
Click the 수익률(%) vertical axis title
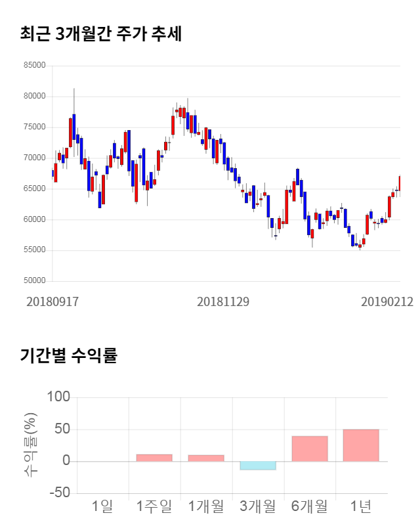tap(31, 445)
